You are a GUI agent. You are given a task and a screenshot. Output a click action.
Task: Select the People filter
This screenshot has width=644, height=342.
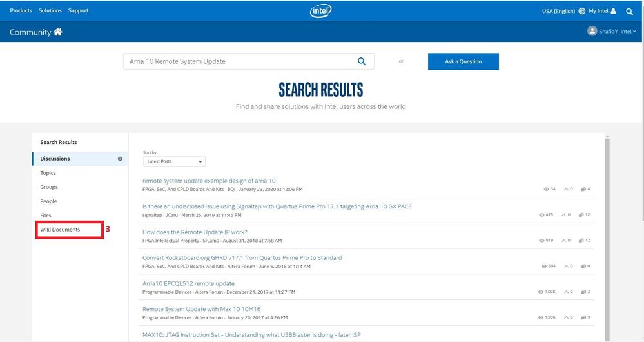click(x=48, y=201)
